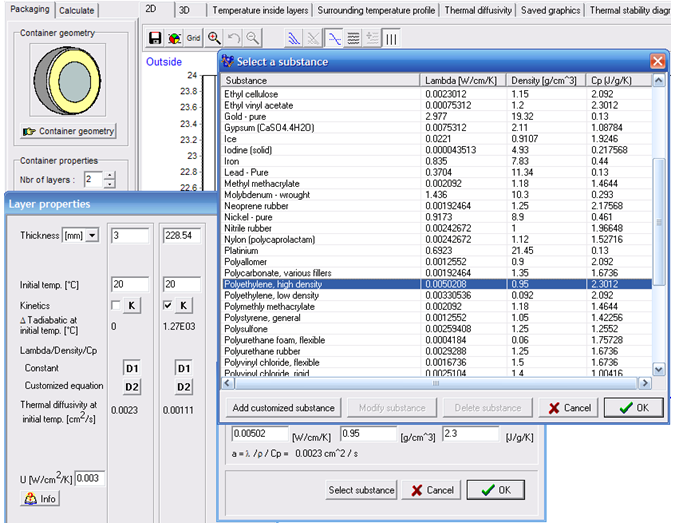Click the Info button with icon
Screen dimensions: 673x528
tap(39, 499)
